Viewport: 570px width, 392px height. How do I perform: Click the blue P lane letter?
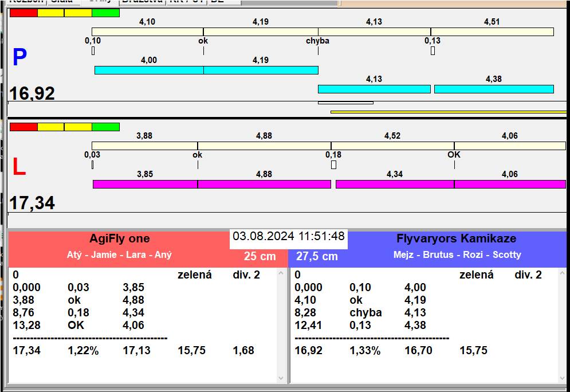click(19, 58)
